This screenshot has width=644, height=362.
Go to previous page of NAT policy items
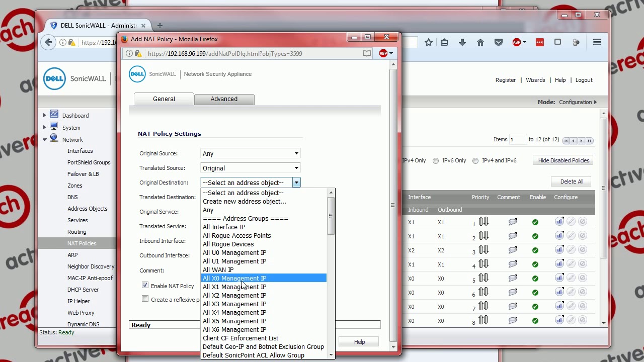coord(574,141)
